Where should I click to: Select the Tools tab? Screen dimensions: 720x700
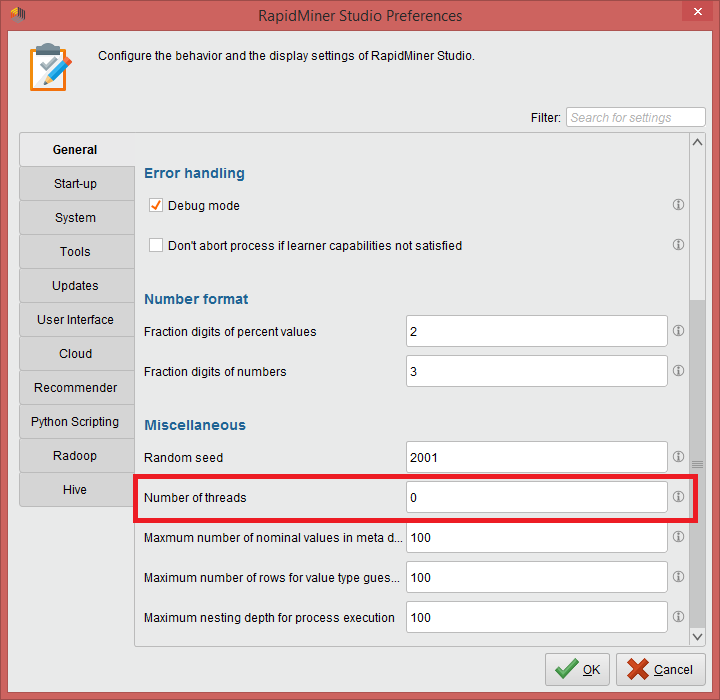77,252
